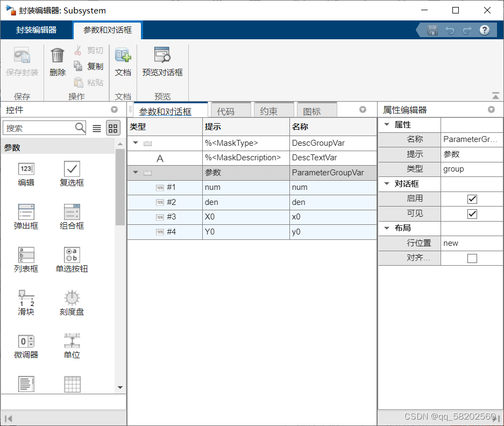This screenshot has height=426, width=504.
Task: Select the 列表框 listbox control
Action: (26, 260)
